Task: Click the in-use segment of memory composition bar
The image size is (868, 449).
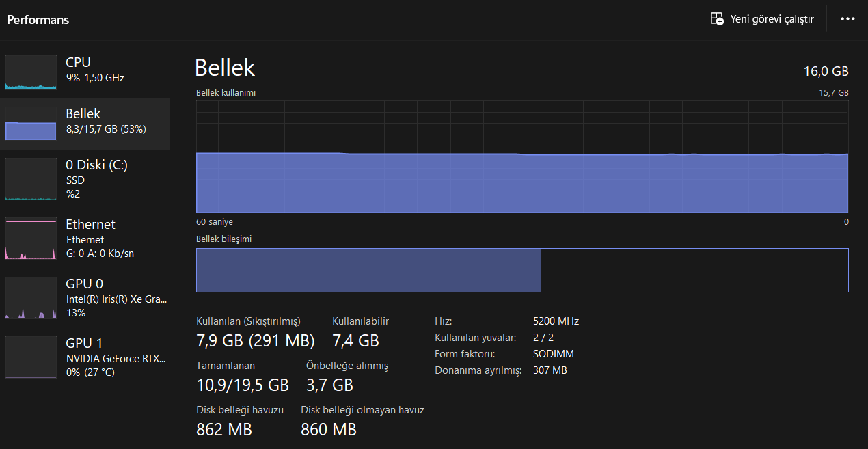Action: [360, 270]
